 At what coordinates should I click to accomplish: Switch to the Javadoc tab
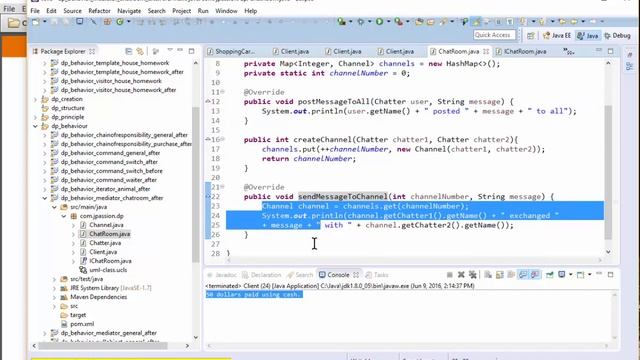tap(222, 275)
